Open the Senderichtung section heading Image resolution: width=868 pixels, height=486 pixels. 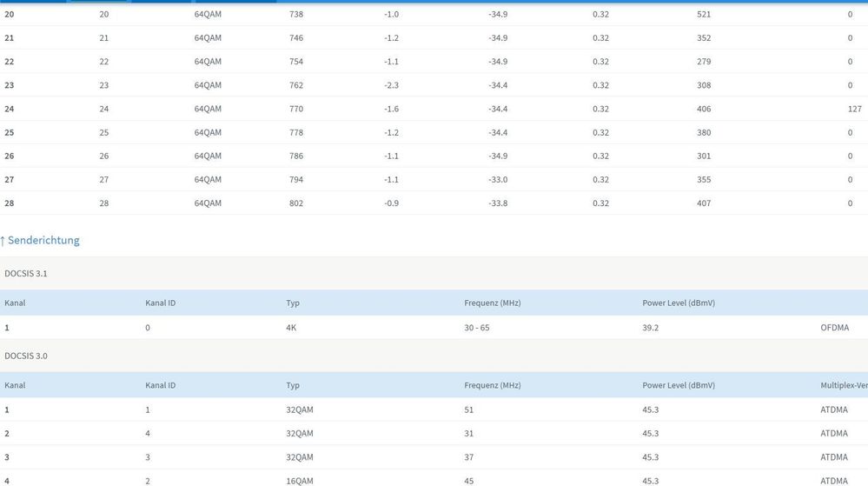[43, 240]
